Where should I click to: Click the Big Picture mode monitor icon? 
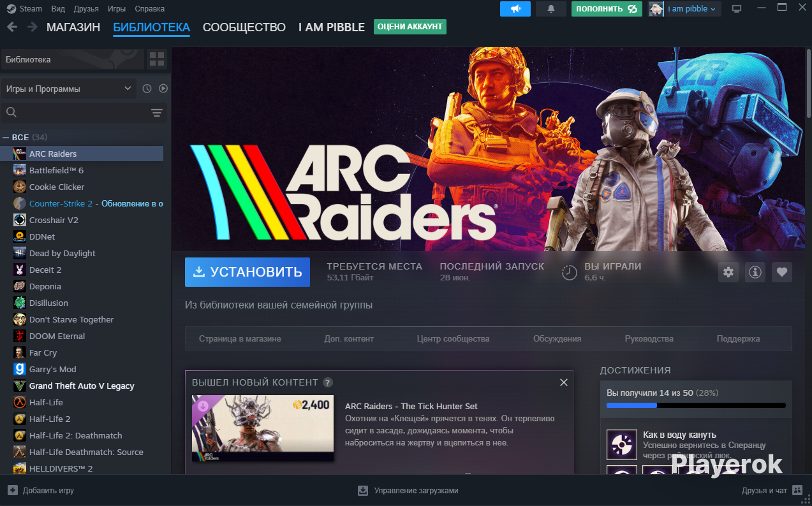[737, 9]
